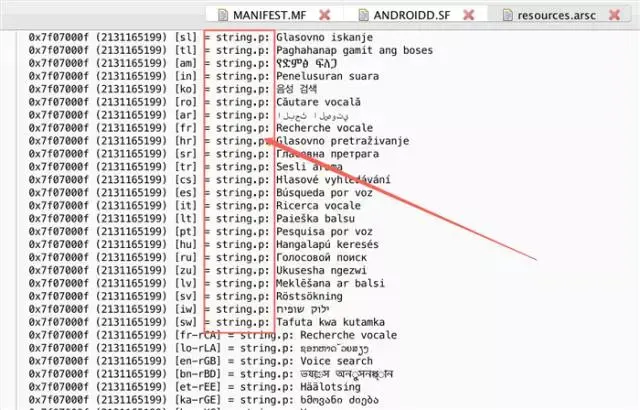Click the ANDROIDD.SF file icon
Viewport: 640px width, 410px height.
[x=363, y=15]
